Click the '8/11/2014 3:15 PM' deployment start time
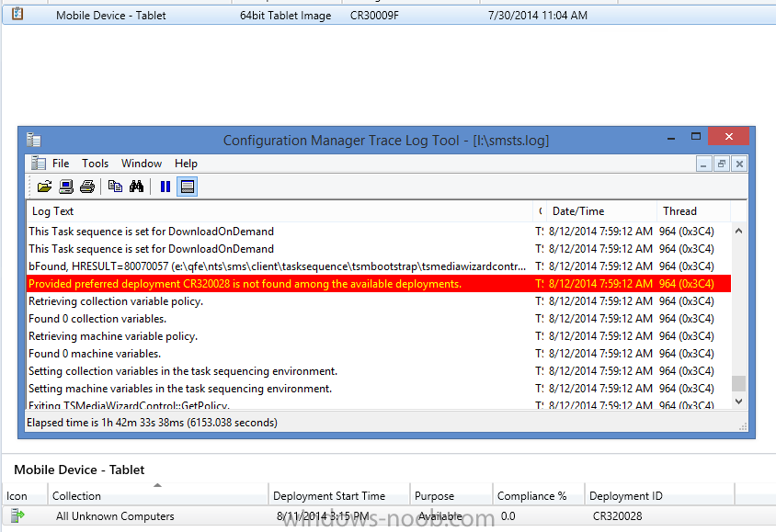776x532 pixels. point(323,516)
